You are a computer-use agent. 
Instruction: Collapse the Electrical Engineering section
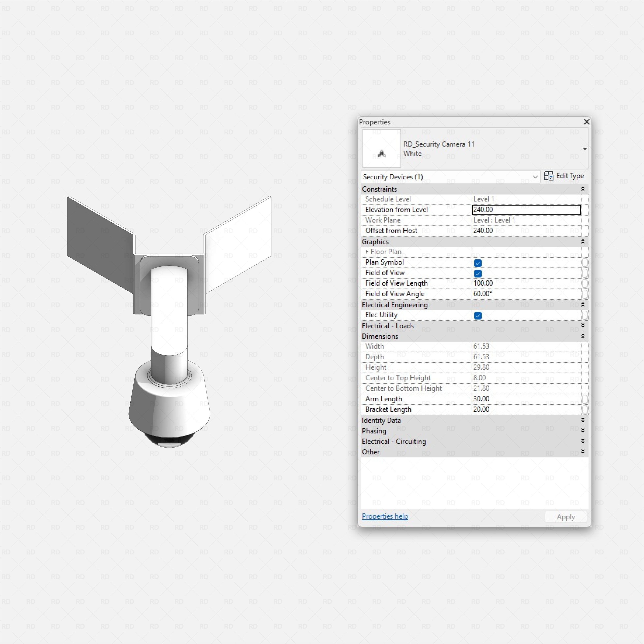[583, 305]
